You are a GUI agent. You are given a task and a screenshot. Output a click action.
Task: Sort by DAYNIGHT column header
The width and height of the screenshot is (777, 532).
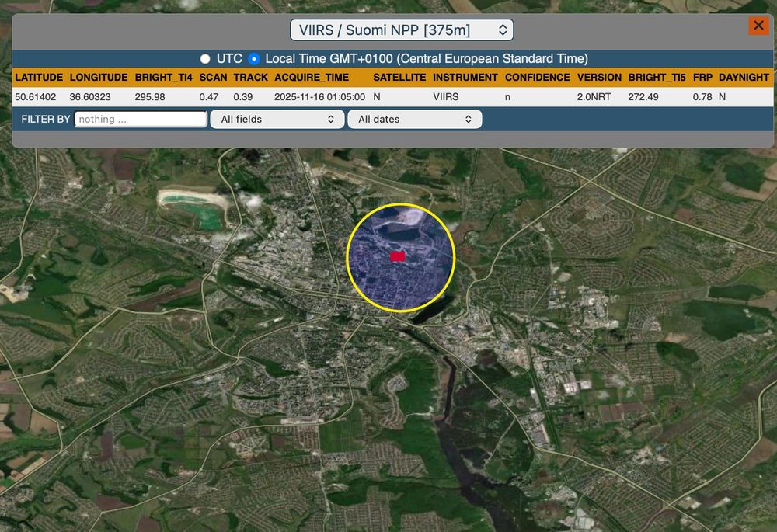pos(744,77)
